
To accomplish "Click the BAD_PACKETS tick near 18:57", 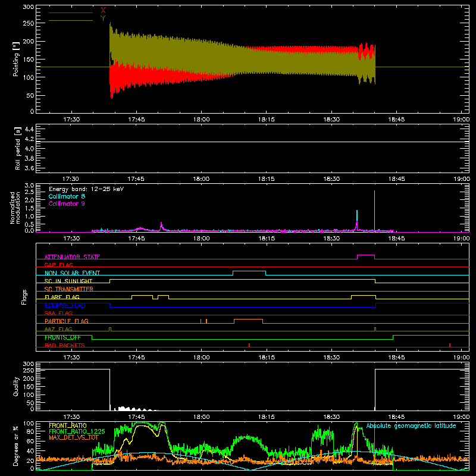I will (450, 345).
